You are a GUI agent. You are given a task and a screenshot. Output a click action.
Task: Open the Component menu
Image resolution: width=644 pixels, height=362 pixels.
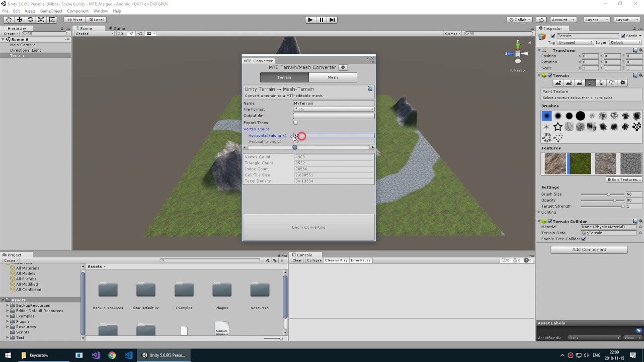(x=77, y=11)
